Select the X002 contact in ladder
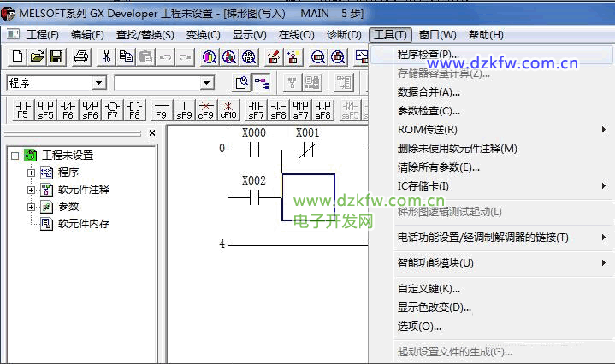The width and height of the screenshot is (615, 364). 255,198
